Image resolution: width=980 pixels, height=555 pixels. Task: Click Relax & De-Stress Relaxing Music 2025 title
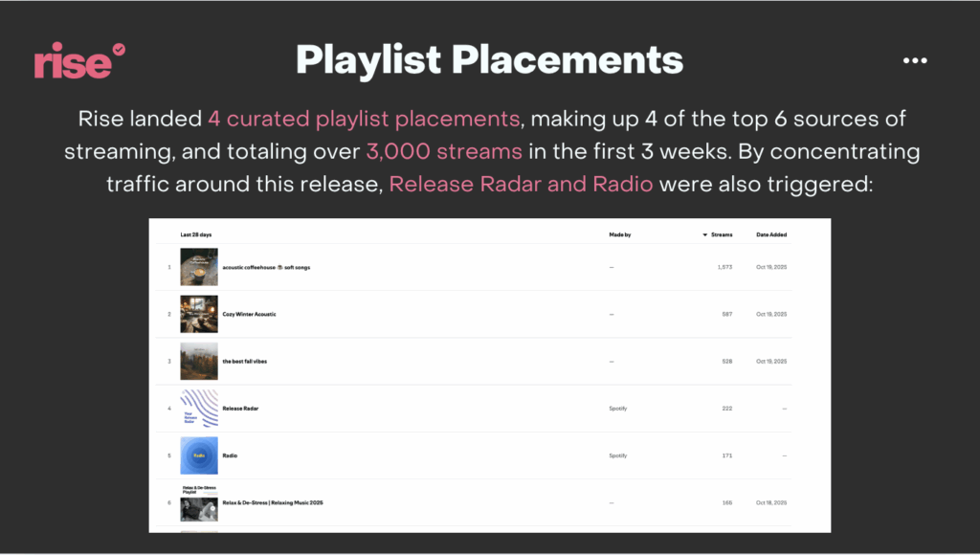pos(272,502)
